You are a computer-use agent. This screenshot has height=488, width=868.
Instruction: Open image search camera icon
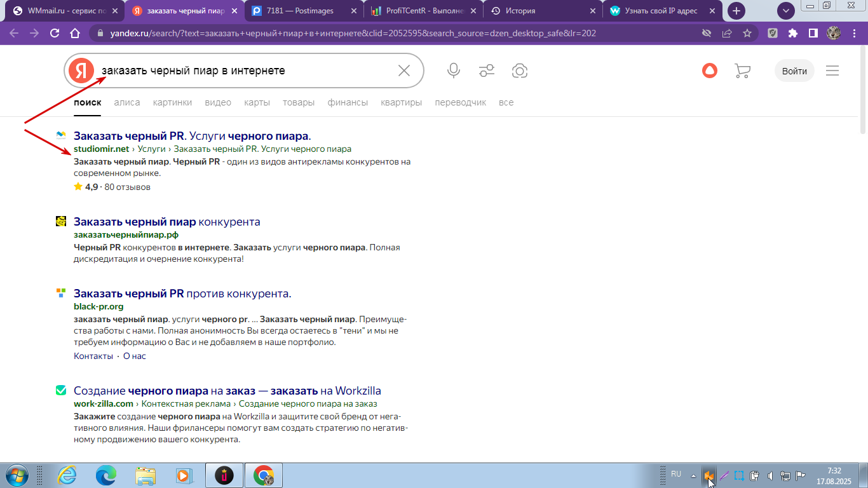520,71
